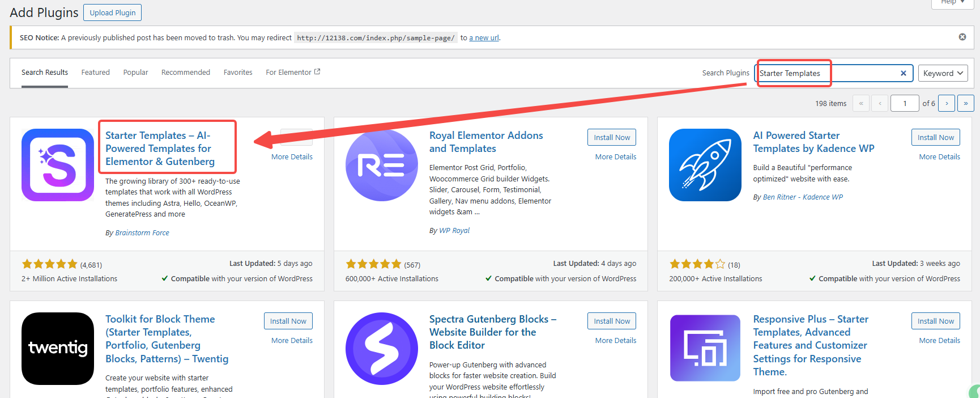This screenshot has height=398, width=980.
Task: Open the For Elementor external tab
Action: pyautogui.click(x=292, y=73)
